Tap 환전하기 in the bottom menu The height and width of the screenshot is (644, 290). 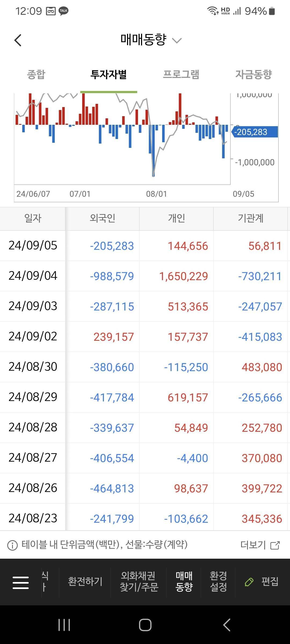click(x=85, y=581)
